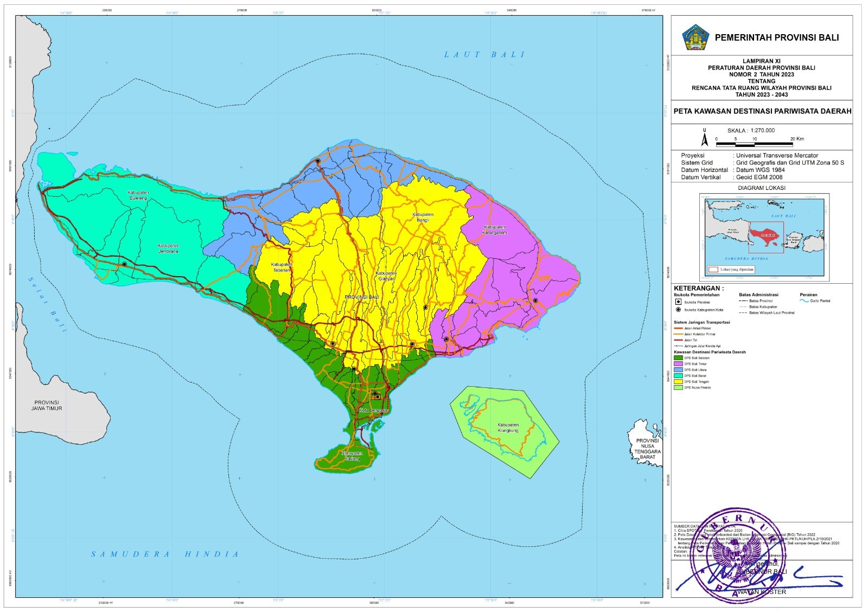Click the Bali Province coat of arms logo
The height and width of the screenshot is (613, 868).
695,37
